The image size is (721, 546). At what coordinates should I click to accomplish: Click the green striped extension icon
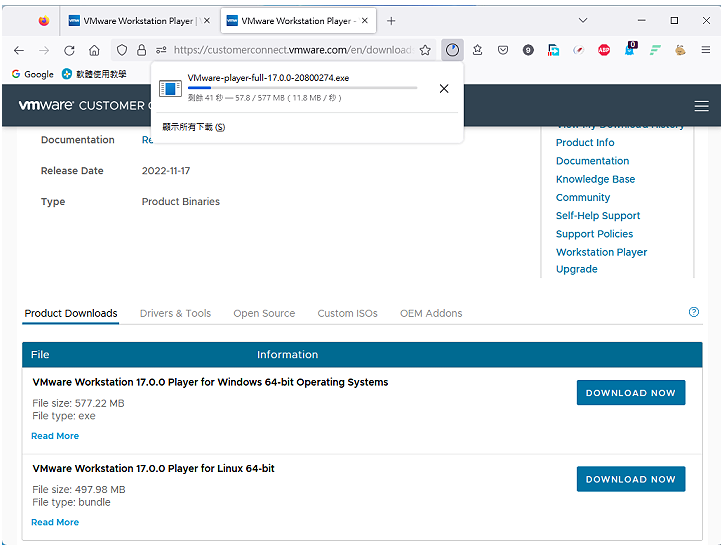[655, 50]
